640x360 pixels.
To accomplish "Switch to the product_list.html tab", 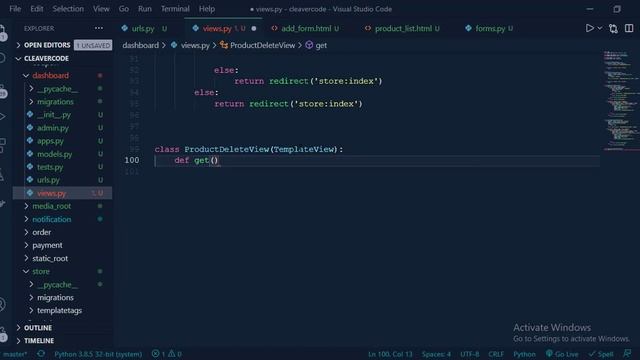I will tap(403, 28).
